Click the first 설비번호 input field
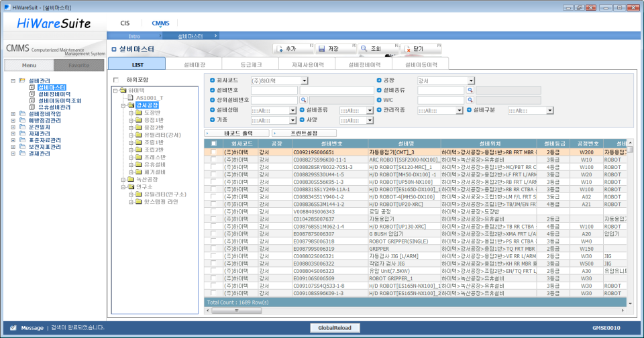 [x=274, y=90]
